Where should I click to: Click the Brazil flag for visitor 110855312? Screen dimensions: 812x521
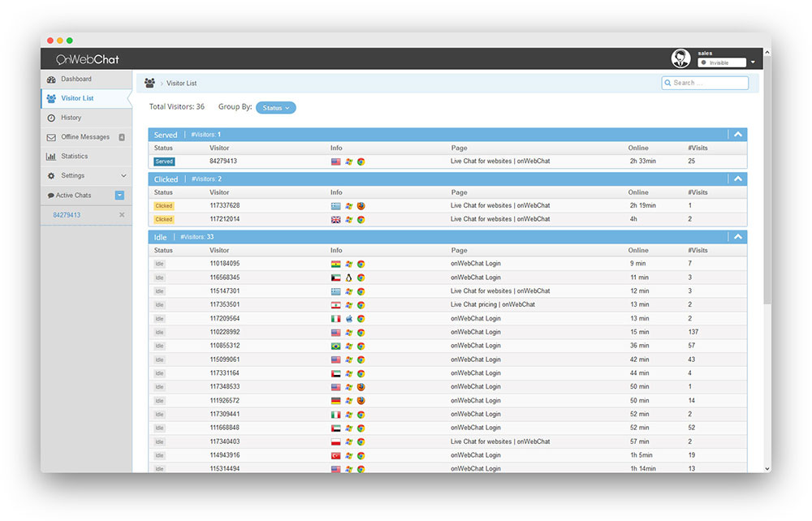[335, 347]
